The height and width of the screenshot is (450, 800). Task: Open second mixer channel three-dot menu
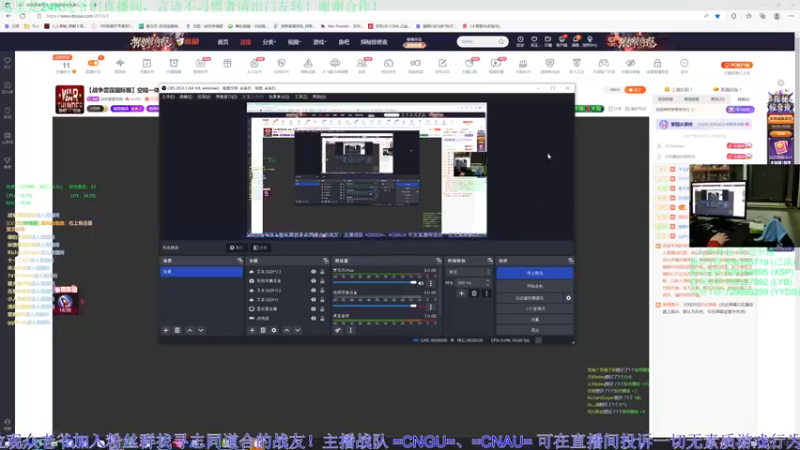[x=431, y=306]
